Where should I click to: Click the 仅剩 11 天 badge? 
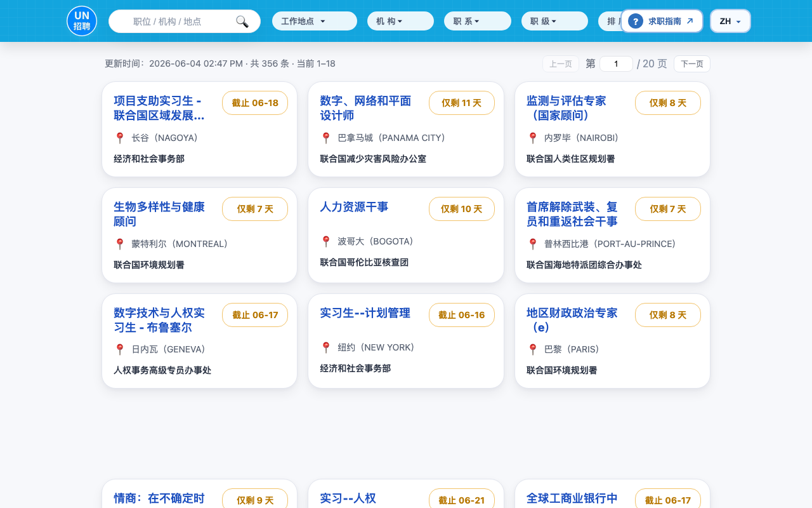click(462, 103)
